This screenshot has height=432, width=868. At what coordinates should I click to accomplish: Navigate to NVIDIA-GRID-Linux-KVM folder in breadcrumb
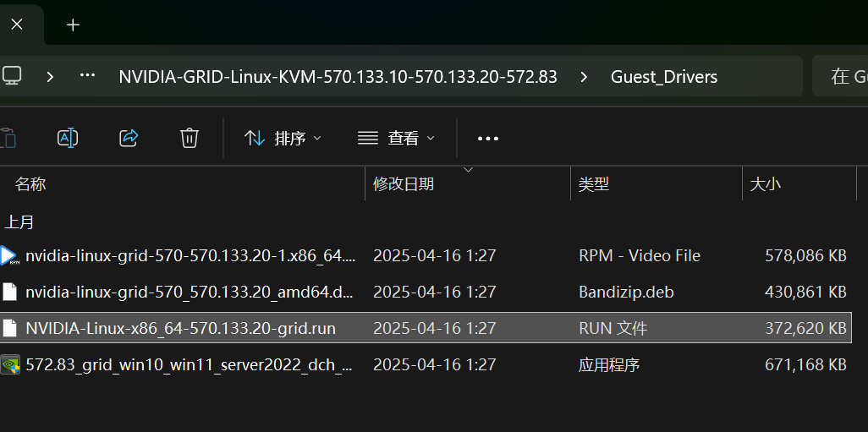(x=338, y=76)
